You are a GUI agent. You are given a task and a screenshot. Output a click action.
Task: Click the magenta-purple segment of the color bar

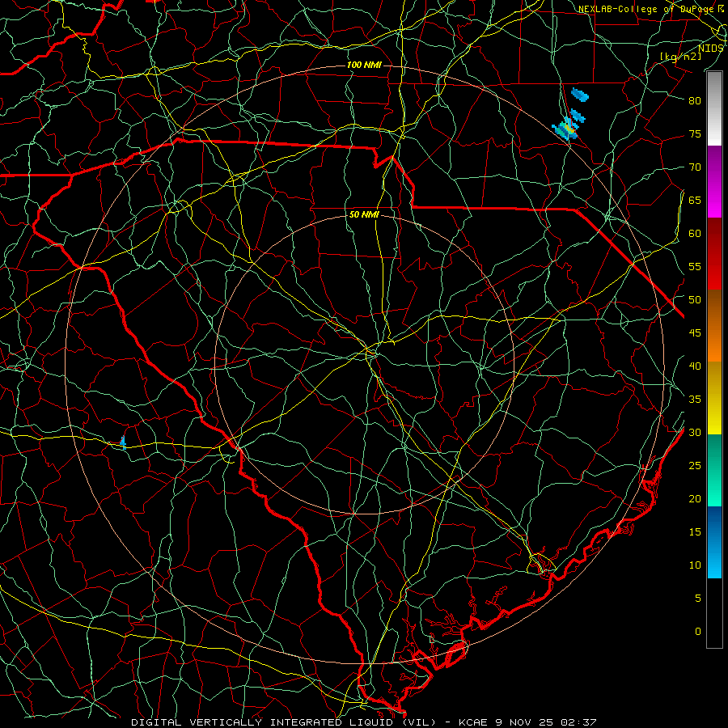pos(714,182)
